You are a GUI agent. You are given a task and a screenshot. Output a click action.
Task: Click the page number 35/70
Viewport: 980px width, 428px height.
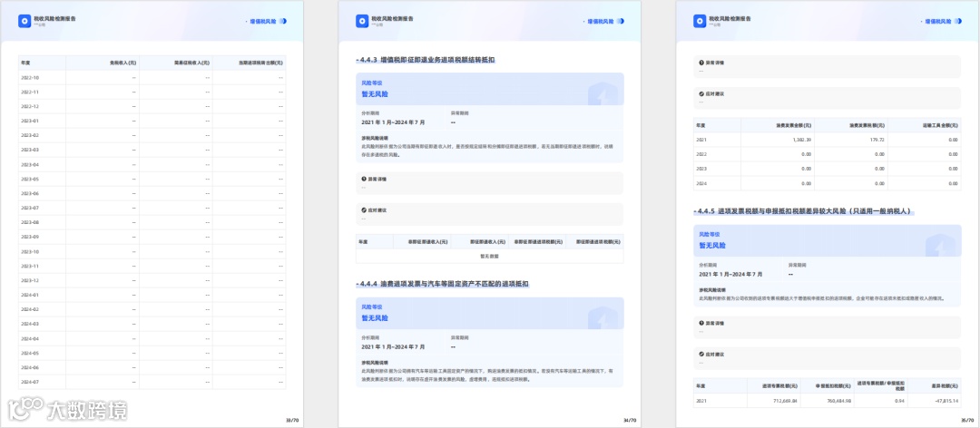tap(967, 420)
